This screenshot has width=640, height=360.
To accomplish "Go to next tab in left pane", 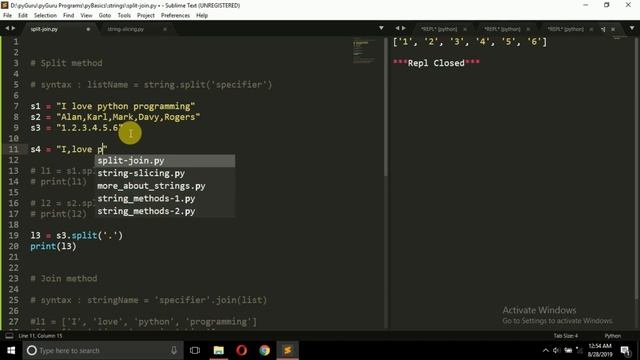I will coord(13,28).
